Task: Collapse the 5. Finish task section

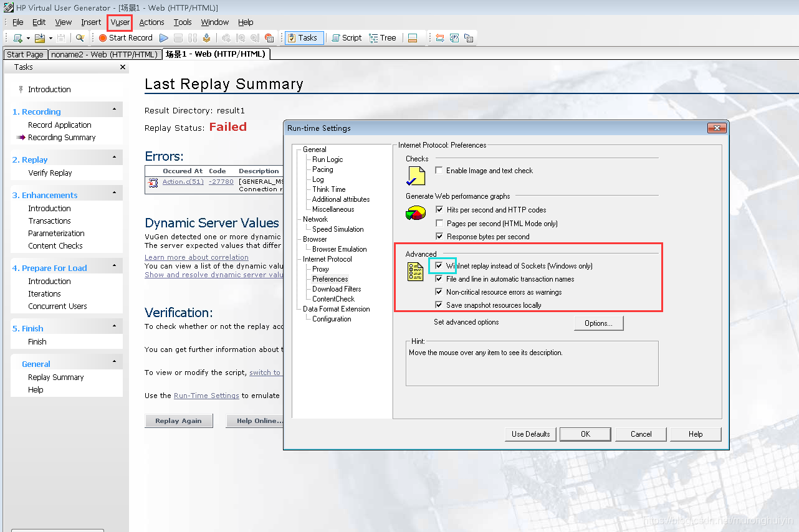Action: tap(115, 326)
